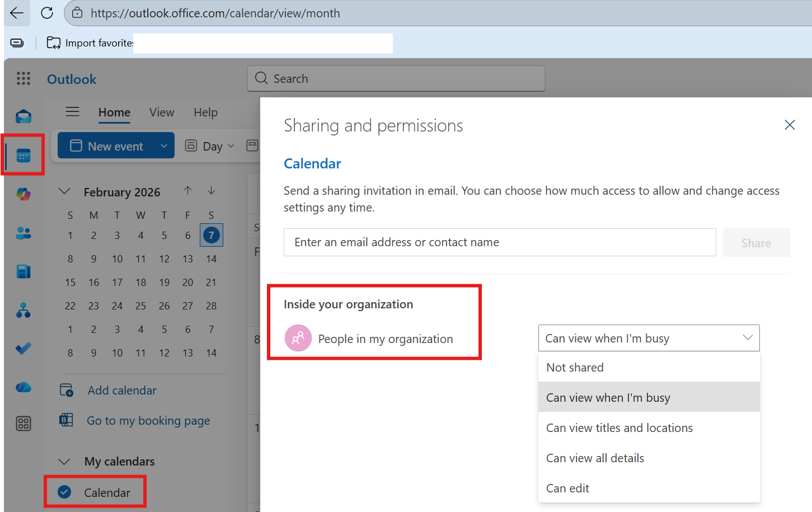Screen dimensions: 812x512
Task: Click the Import favorites bookmark
Action: pos(90,43)
